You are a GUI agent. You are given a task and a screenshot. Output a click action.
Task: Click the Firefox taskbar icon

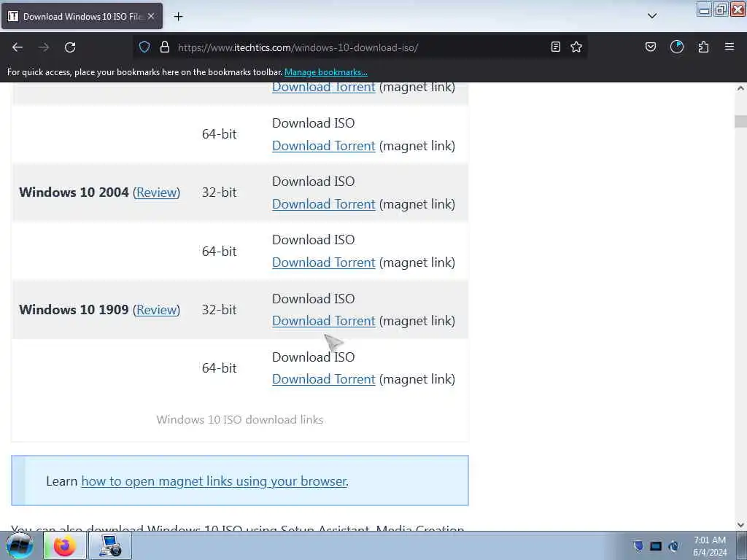[65, 545]
